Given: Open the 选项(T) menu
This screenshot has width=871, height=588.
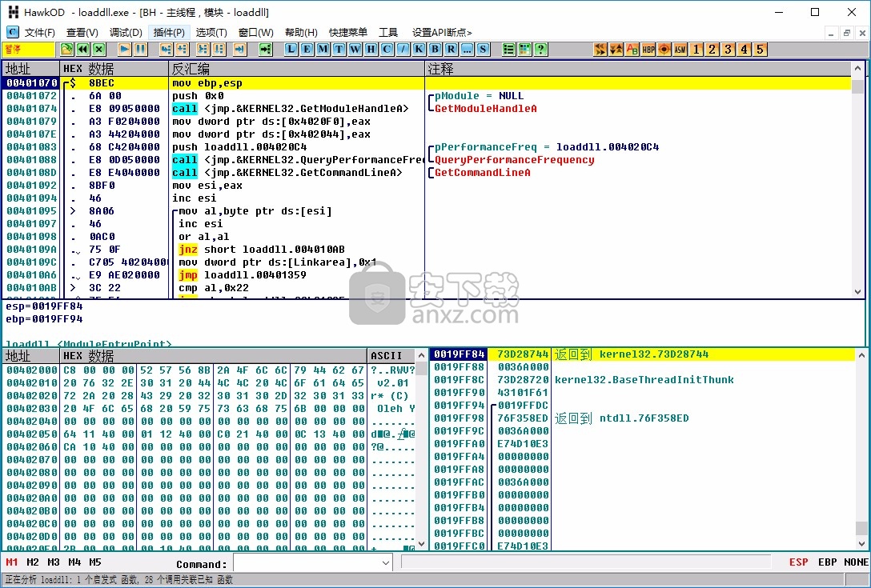Looking at the screenshot, I should pyautogui.click(x=211, y=32).
